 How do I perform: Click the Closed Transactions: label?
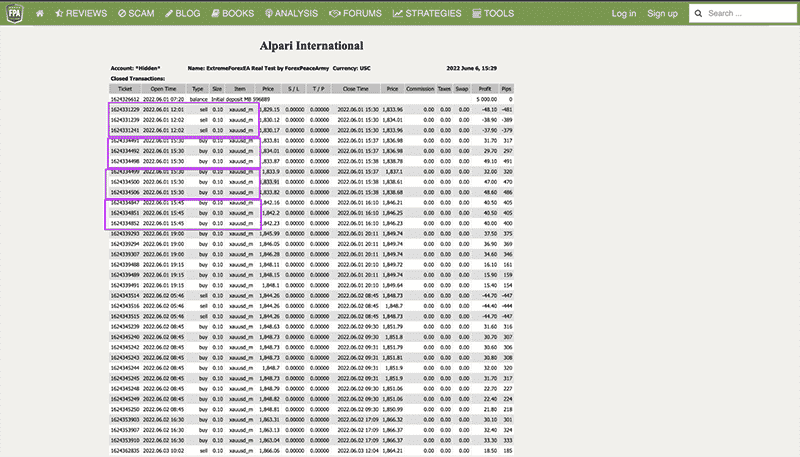click(x=138, y=79)
